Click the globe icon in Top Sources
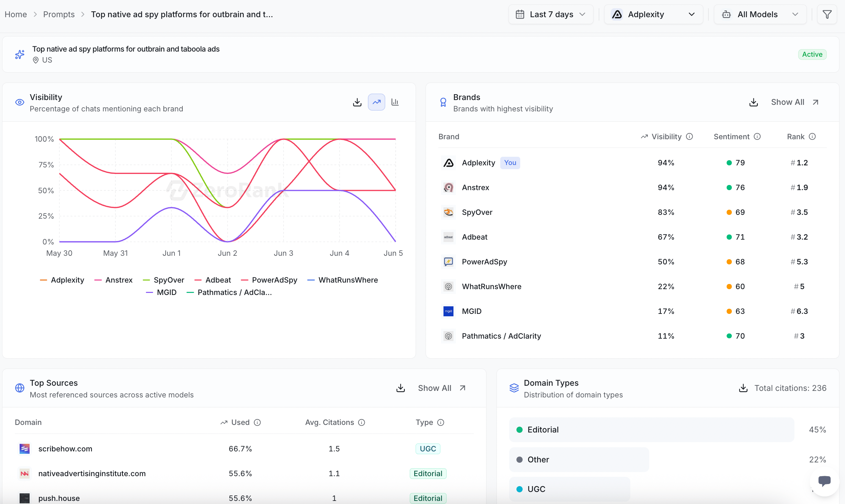Screen dimensions: 845x504 click(20, 388)
